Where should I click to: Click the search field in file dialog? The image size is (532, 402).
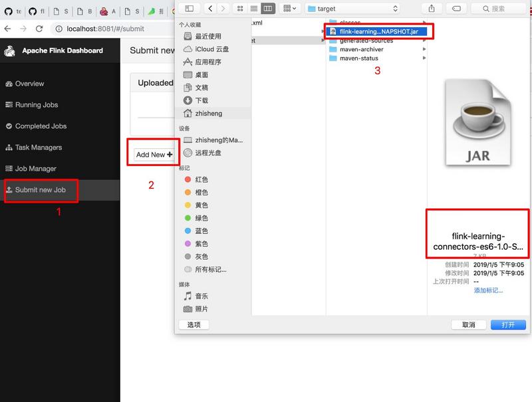tap(499, 9)
